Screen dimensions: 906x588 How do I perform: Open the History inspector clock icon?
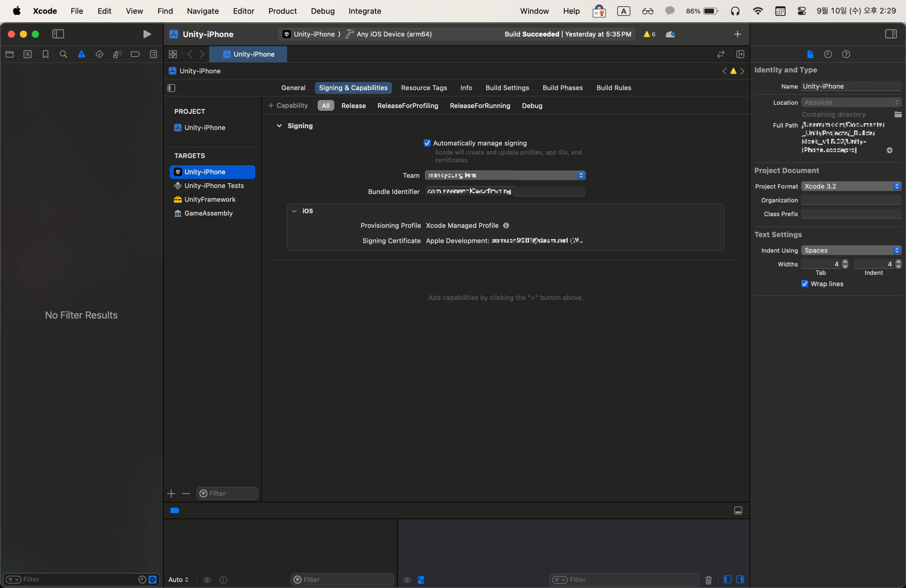click(x=827, y=54)
